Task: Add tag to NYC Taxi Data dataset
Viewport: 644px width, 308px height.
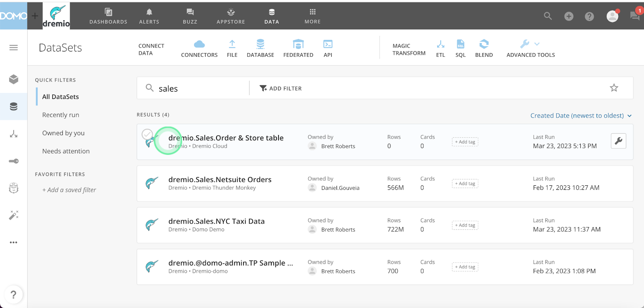Action: (x=465, y=225)
